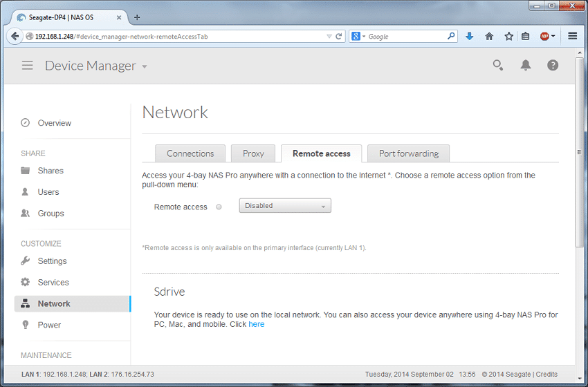
Task: Expand Adblock Plus dropdown arrow
Action: [x=553, y=37]
